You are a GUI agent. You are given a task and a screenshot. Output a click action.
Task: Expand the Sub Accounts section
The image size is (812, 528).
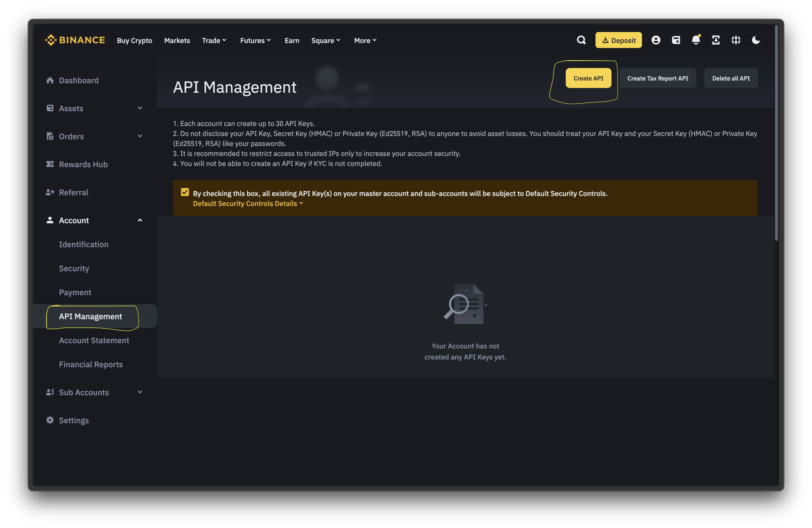(140, 392)
